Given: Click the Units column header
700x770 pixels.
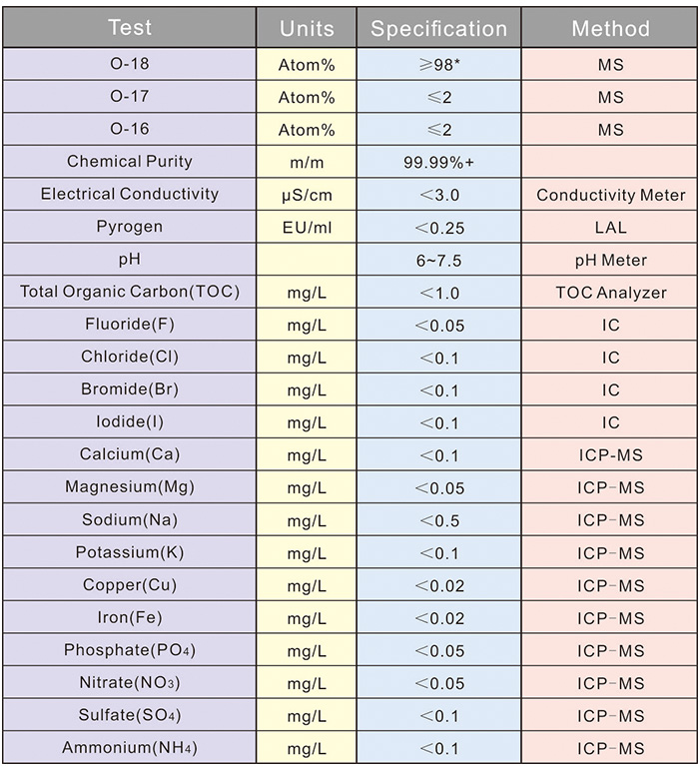Looking at the screenshot, I should 307,28.
